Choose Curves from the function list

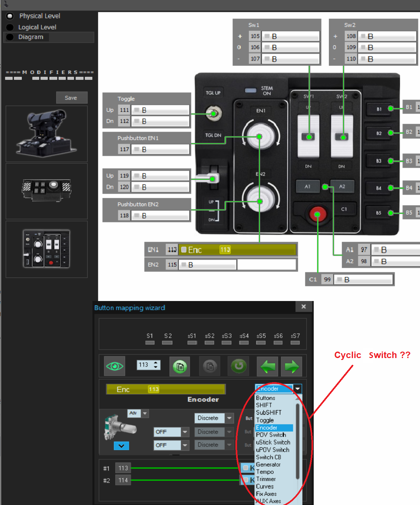coord(265,486)
